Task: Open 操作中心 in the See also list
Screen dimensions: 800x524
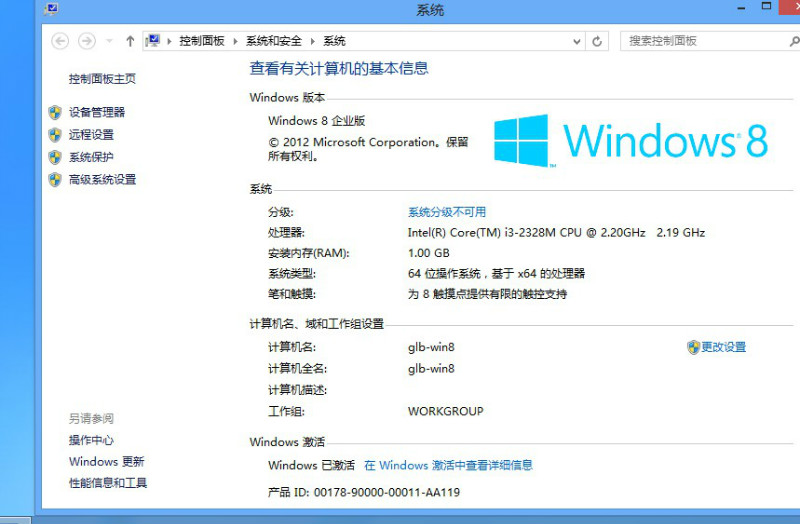Action: [91, 440]
